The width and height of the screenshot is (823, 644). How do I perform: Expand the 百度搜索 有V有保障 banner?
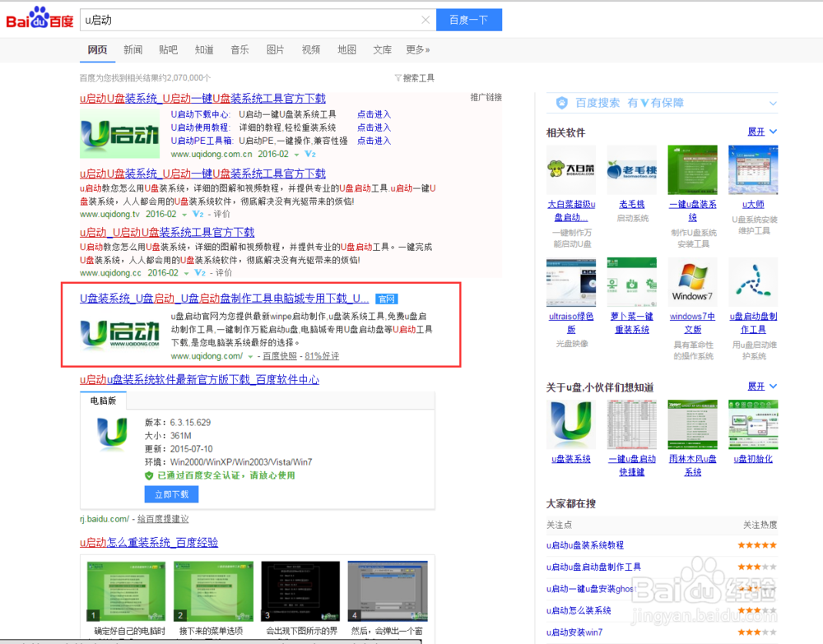point(773,103)
